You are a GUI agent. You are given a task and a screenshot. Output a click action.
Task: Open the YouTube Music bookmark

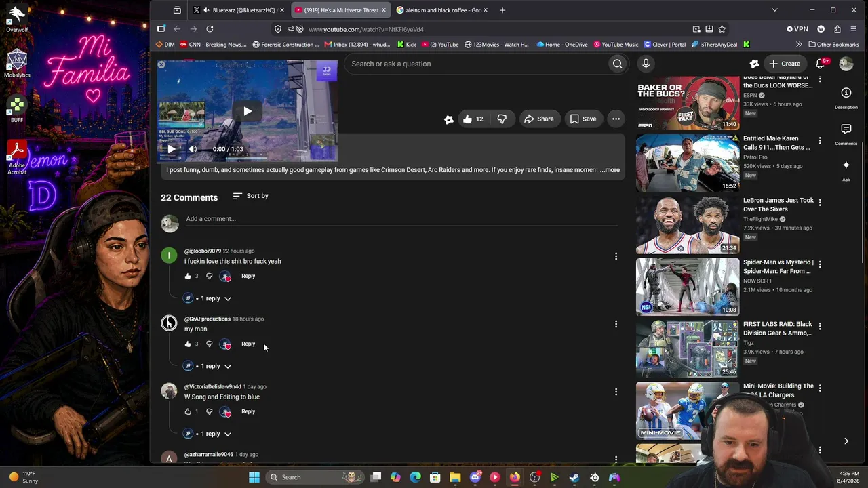point(616,45)
